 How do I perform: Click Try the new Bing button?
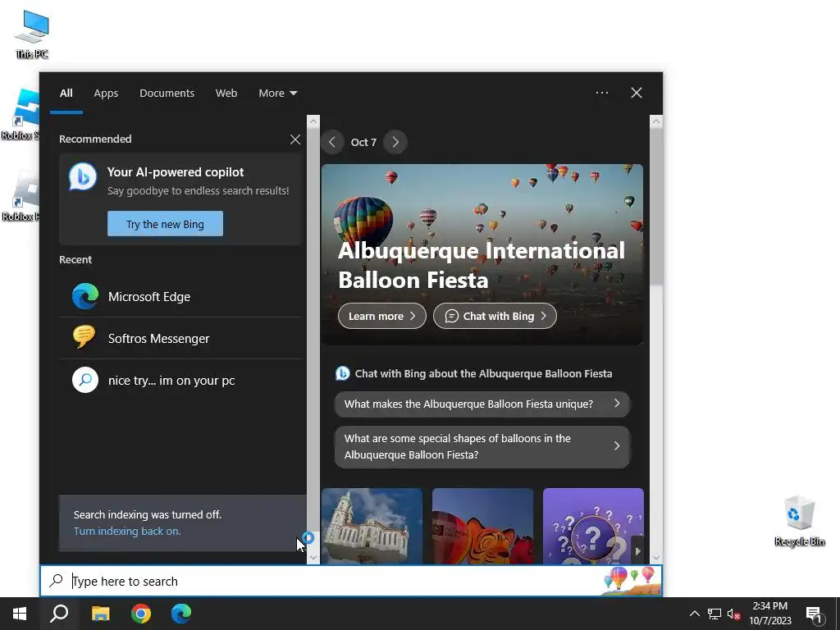tap(165, 224)
